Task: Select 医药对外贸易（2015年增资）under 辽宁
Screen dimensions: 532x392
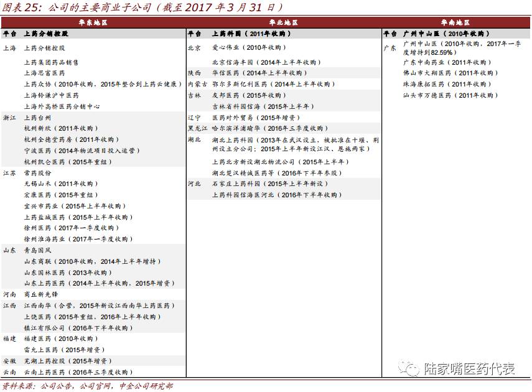Action: 256,118
